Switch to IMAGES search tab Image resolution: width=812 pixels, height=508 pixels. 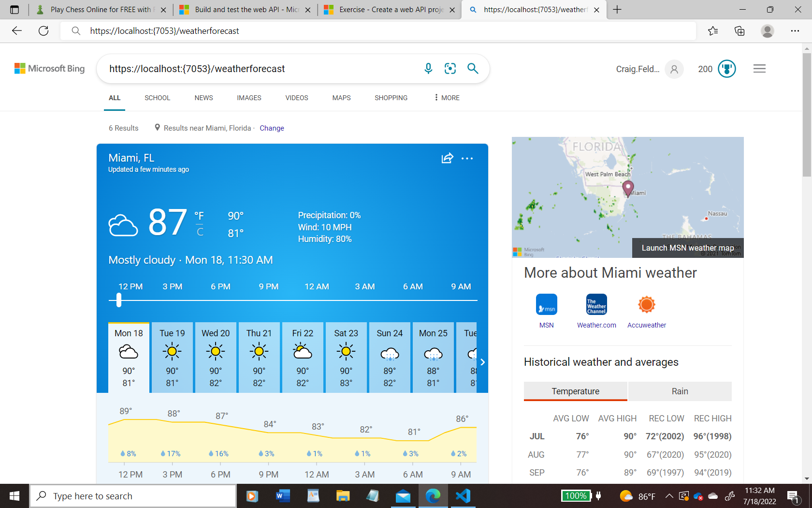[x=249, y=98]
